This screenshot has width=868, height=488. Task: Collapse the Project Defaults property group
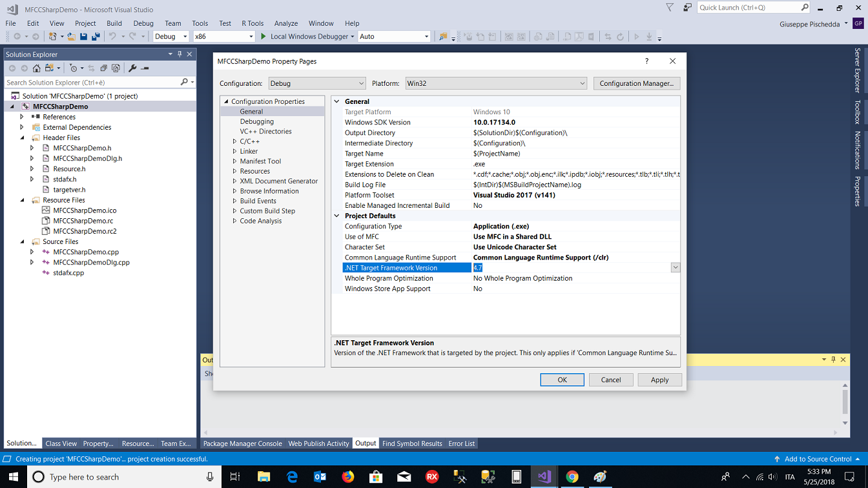coord(336,216)
